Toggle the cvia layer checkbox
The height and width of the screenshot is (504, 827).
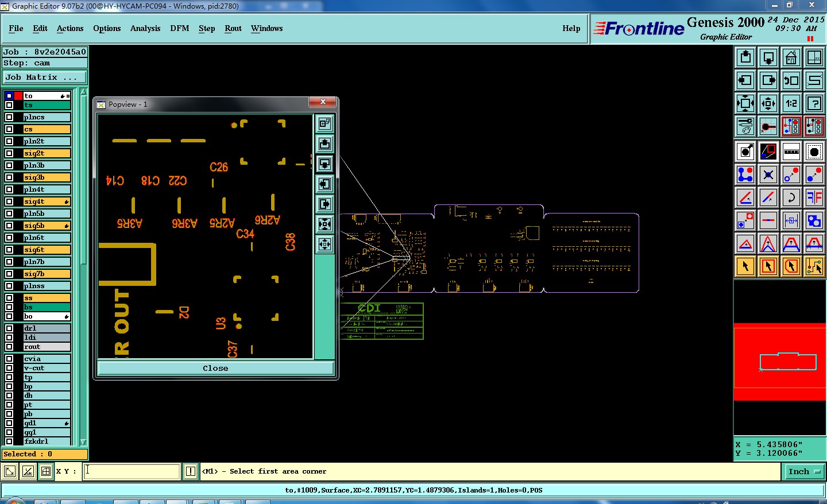point(9,359)
